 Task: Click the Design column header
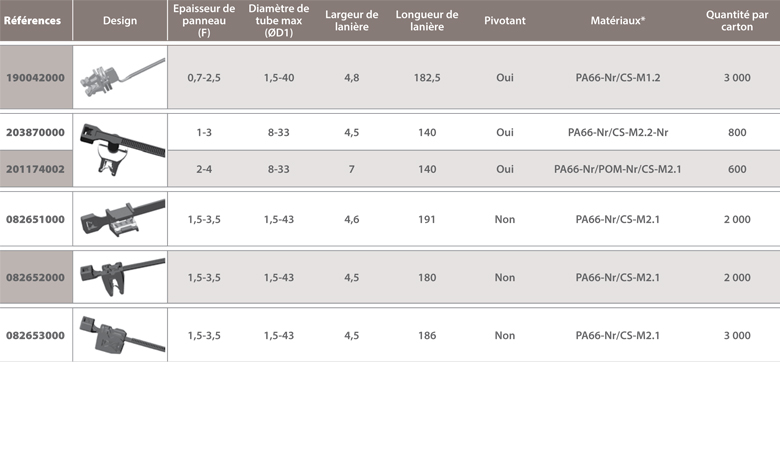click(120, 21)
